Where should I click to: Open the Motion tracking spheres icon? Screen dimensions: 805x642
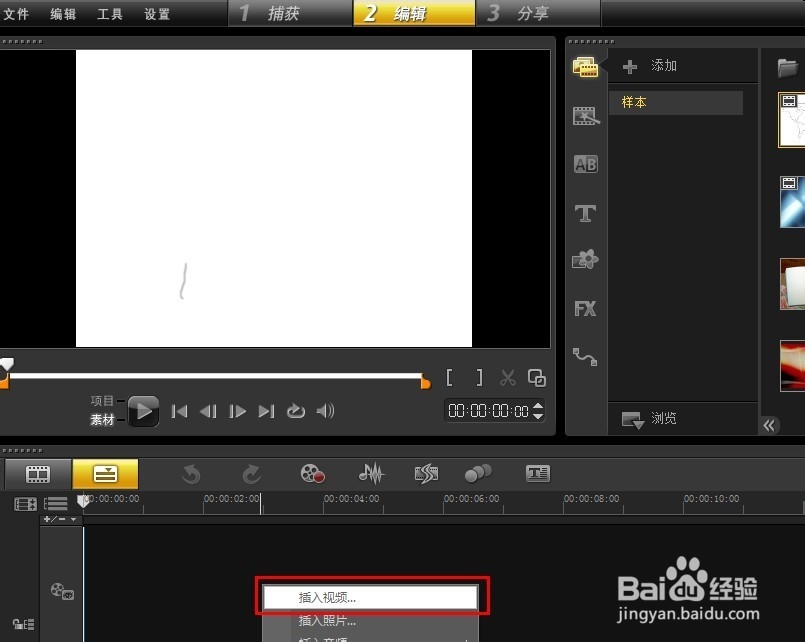[478, 473]
